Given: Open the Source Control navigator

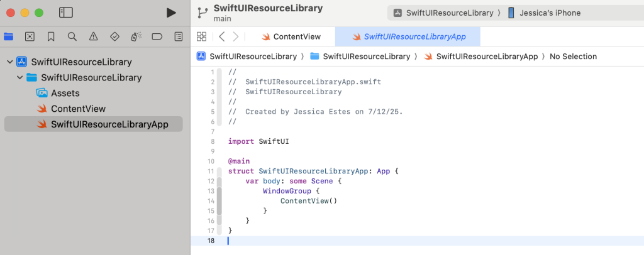Looking at the screenshot, I should (x=30, y=36).
